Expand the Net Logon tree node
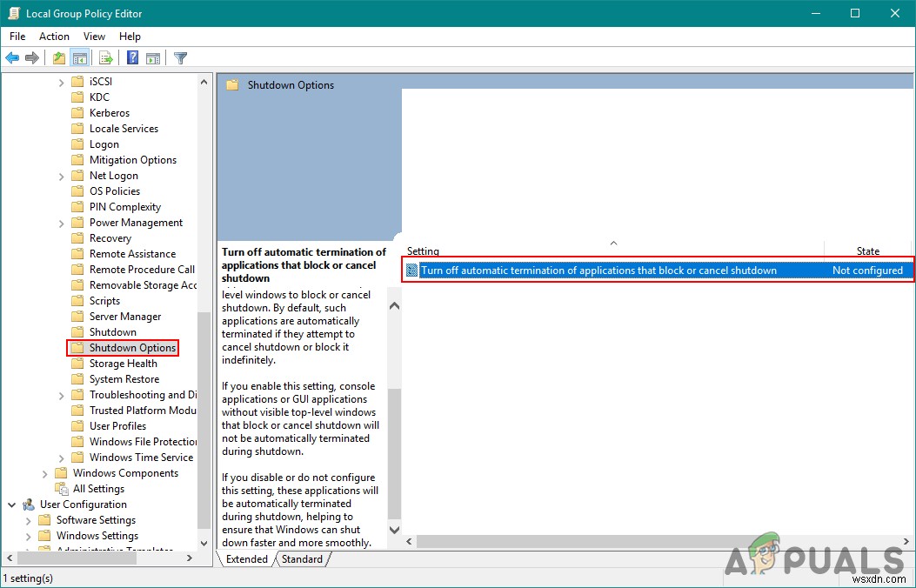Screen dimensions: 916x588 point(62,177)
